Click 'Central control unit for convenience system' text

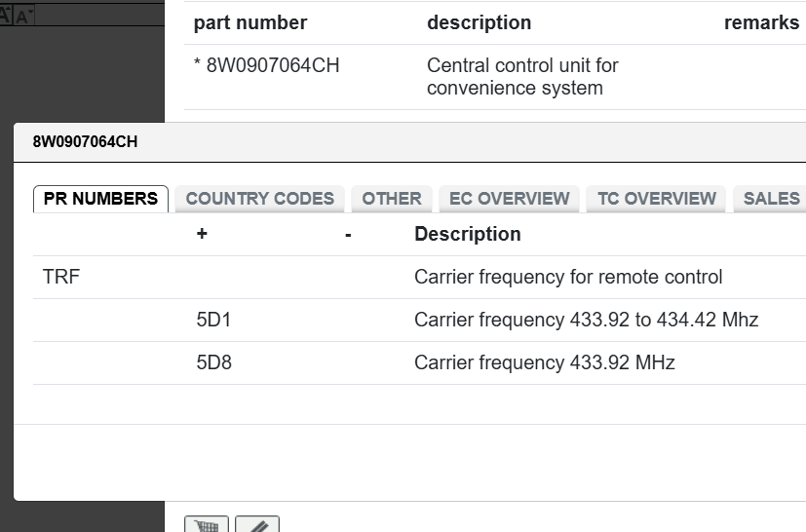pos(522,77)
